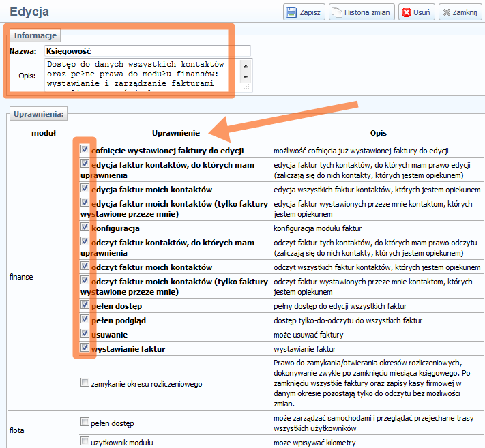Check flota 'pełen dostęp' checkbox
The width and height of the screenshot is (485, 448).
point(85,422)
